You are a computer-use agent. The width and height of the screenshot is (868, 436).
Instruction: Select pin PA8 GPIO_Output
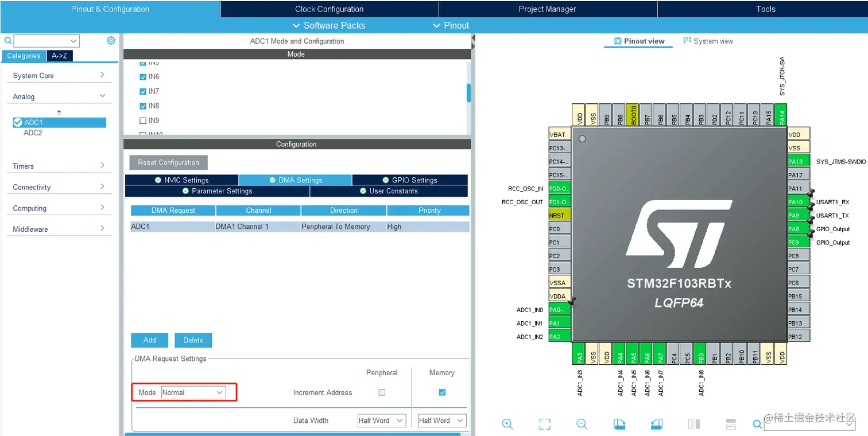click(799, 229)
